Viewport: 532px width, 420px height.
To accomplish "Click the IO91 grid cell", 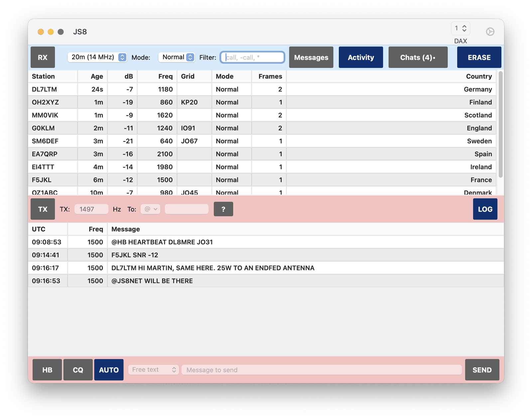I will [195, 128].
